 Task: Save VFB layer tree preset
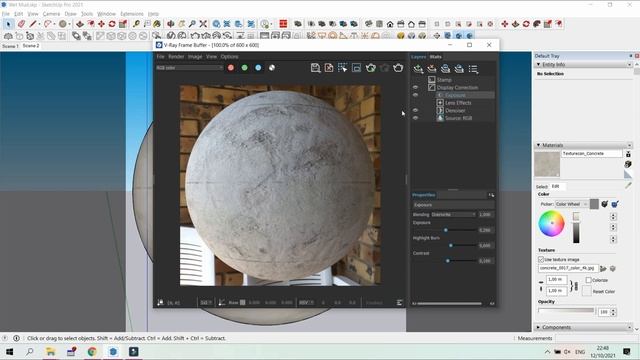point(445,69)
